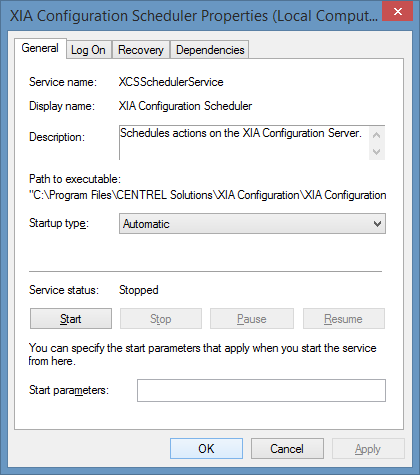Click the Automatic startup type combo box
The width and height of the screenshot is (420, 475).
point(252,224)
